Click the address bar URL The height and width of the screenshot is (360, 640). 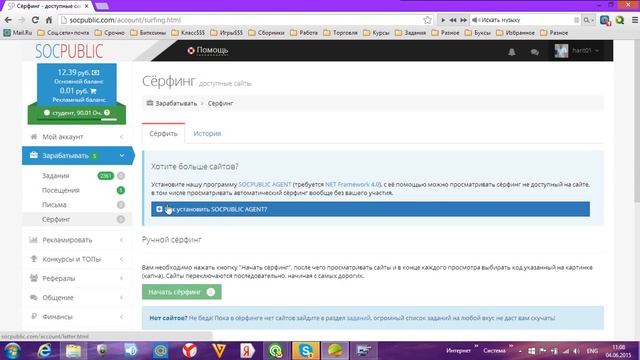125,20
